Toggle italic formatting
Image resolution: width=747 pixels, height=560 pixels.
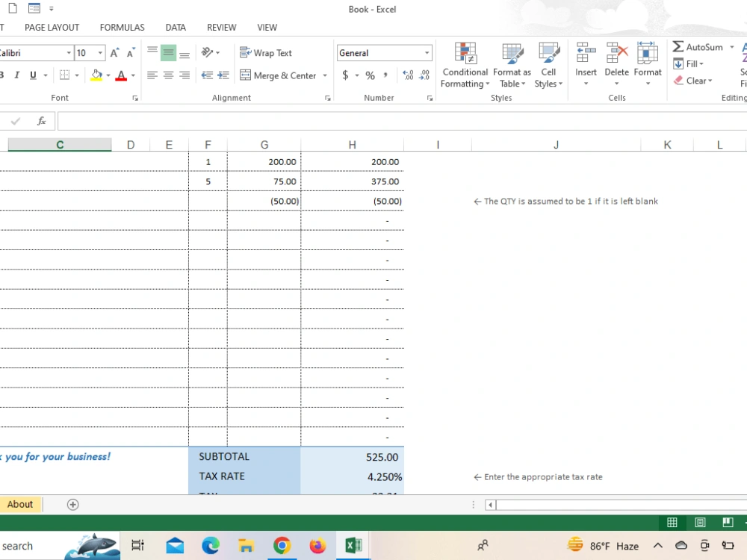tap(16, 75)
